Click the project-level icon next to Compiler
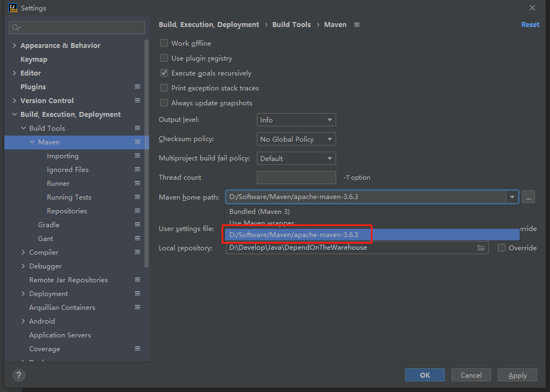This screenshot has height=392, width=550. pyautogui.click(x=138, y=252)
